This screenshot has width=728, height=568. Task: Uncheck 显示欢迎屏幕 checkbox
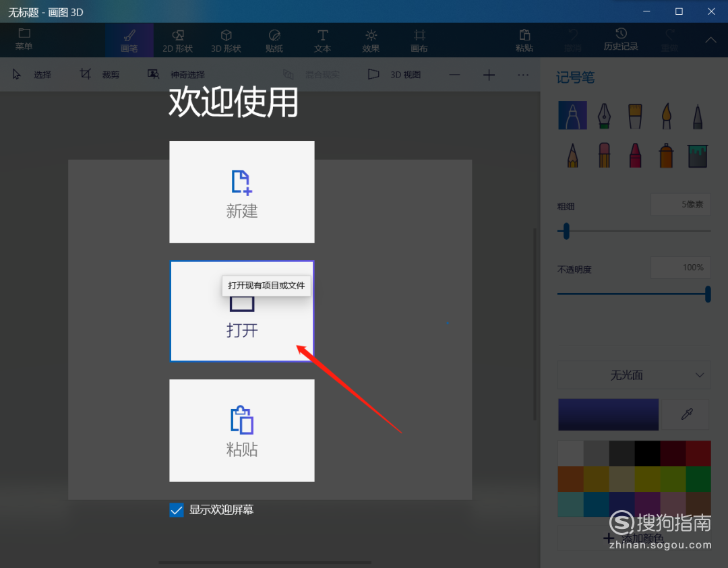pos(177,510)
